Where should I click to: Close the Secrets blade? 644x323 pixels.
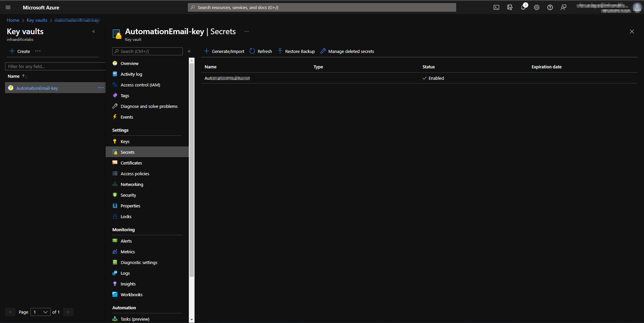coord(632,31)
